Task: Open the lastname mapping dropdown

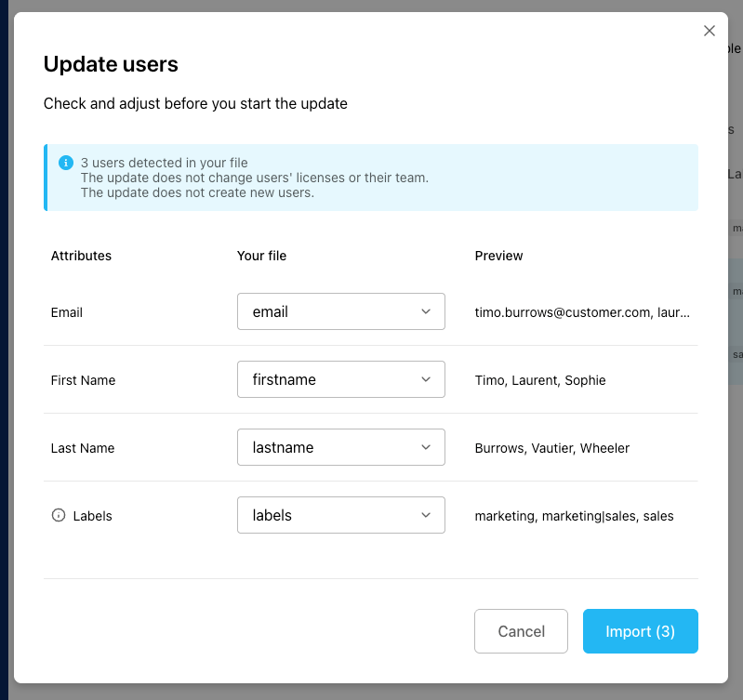Action: coord(341,447)
